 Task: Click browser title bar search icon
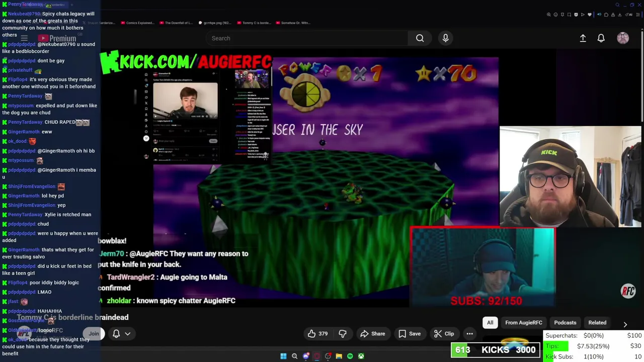pos(617,5)
